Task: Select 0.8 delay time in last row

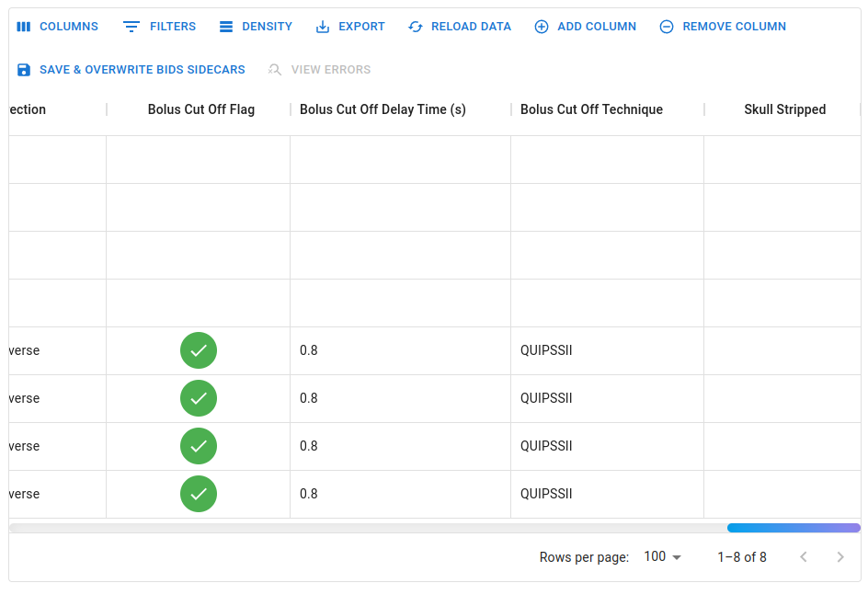Action: pos(308,494)
